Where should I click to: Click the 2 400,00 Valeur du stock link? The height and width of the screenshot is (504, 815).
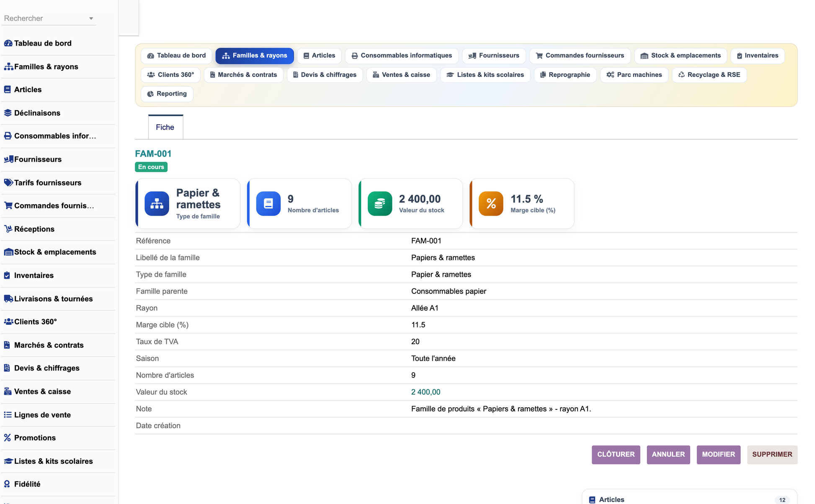point(426,392)
